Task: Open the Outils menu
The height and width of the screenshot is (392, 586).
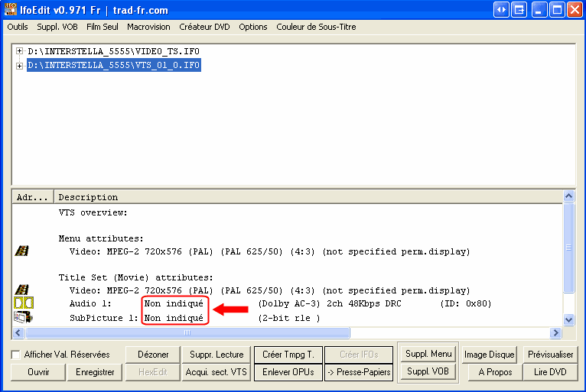Action: pyautogui.click(x=17, y=27)
